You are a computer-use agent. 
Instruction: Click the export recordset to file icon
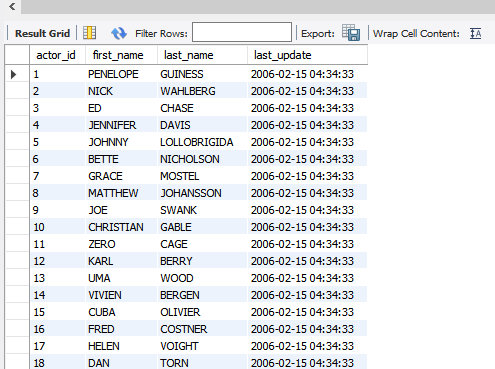pyautogui.click(x=351, y=33)
